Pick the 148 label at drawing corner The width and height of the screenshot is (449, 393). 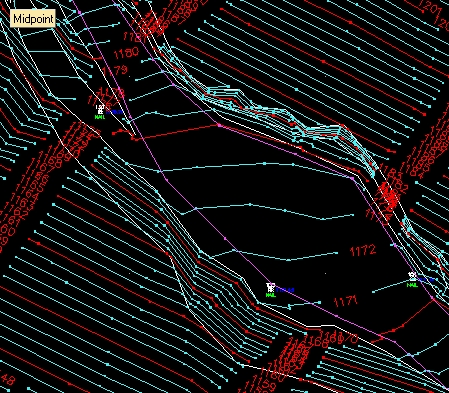pyautogui.click(x=7, y=380)
